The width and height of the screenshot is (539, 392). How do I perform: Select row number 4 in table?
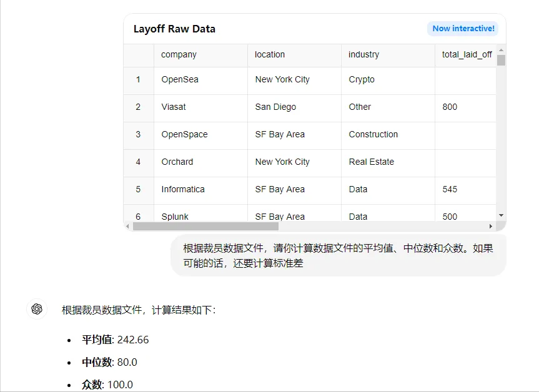(x=139, y=162)
